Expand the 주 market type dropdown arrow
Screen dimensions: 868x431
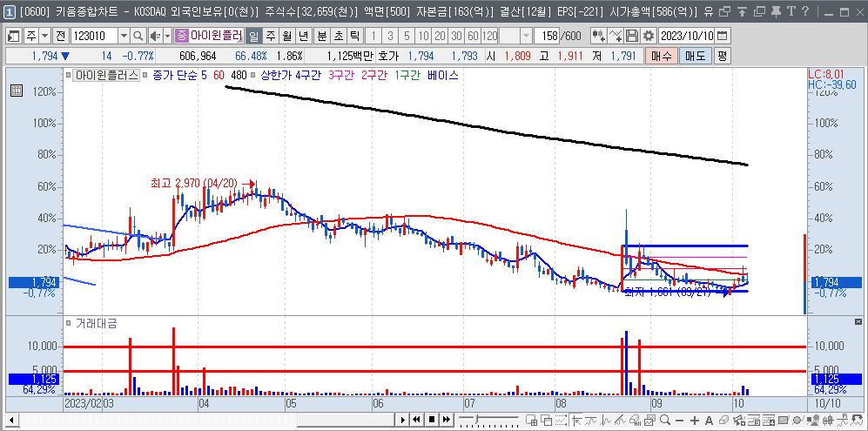click(x=45, y=36)
